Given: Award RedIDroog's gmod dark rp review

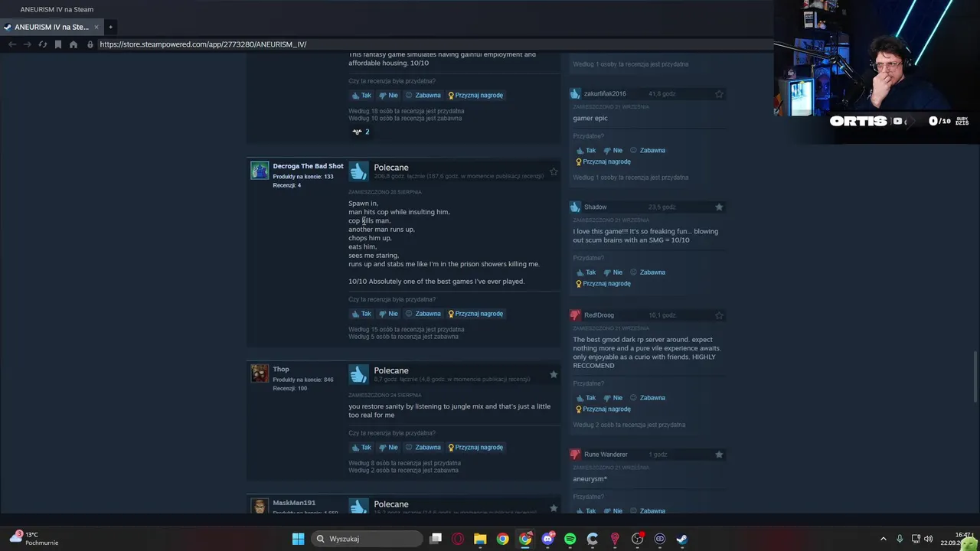Looking at the screenshot, I should pyautogui.click(x=603, y=409).
